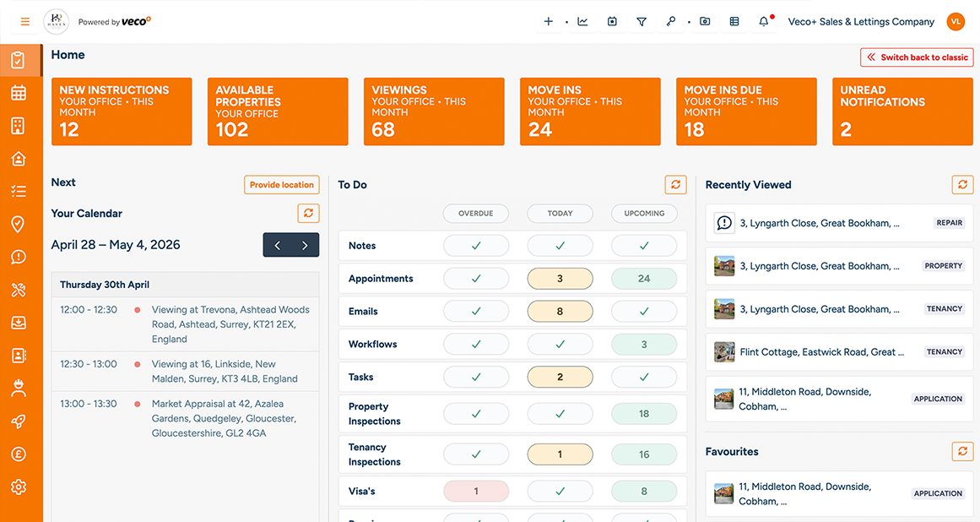This screenshot has height=522, width=980.
Task: Click the header calendar icon
Action: pos(612,22)
